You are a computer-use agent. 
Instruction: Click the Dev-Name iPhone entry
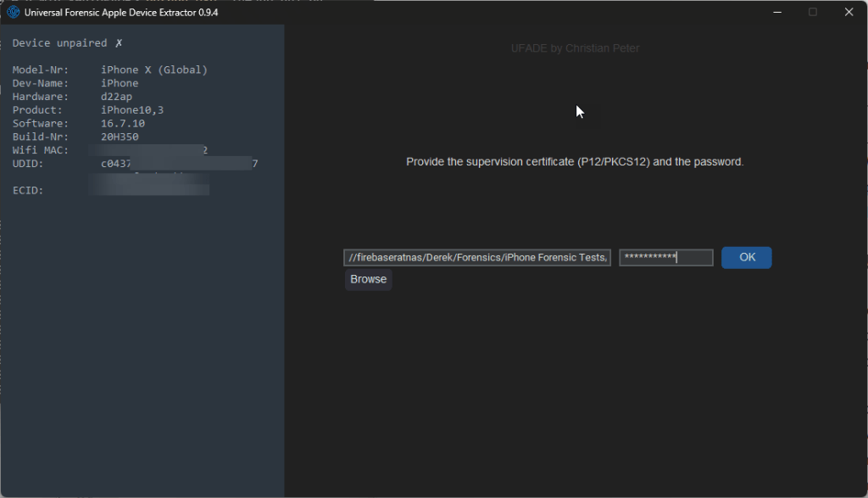click(120, 83)
